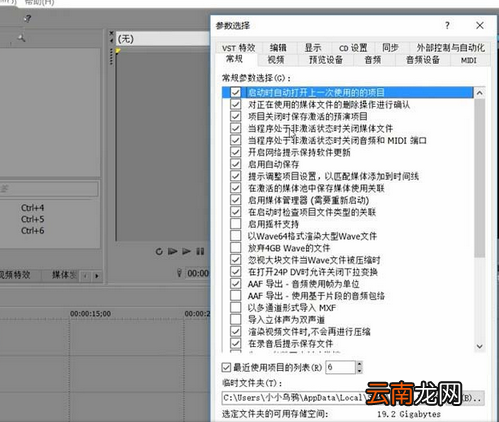Toggle 当程序处于非激活状态时关闭媒体文件 checkbox

[235, 128]
